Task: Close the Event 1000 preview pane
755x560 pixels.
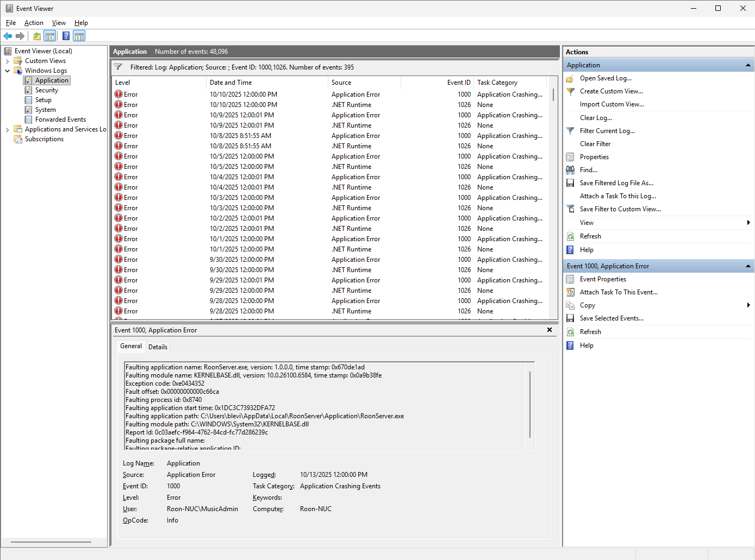Action: click(x=550, y=330)
